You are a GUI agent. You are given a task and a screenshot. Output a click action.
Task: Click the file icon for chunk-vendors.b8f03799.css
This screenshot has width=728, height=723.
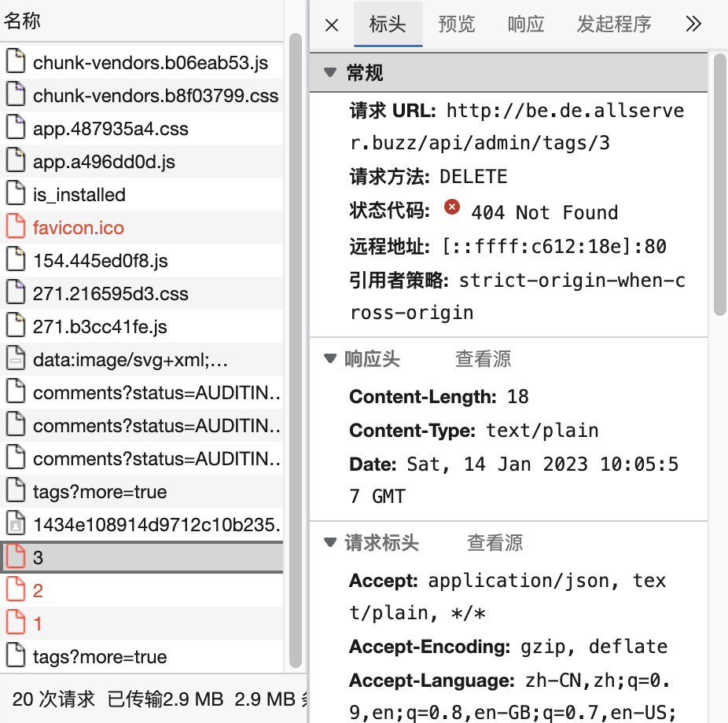(16, 95)
